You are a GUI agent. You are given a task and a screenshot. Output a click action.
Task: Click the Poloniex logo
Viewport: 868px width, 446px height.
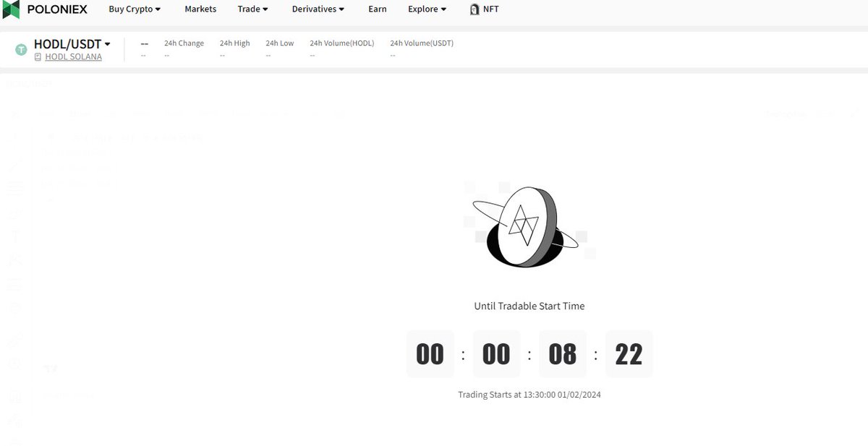tap(45, 9)
